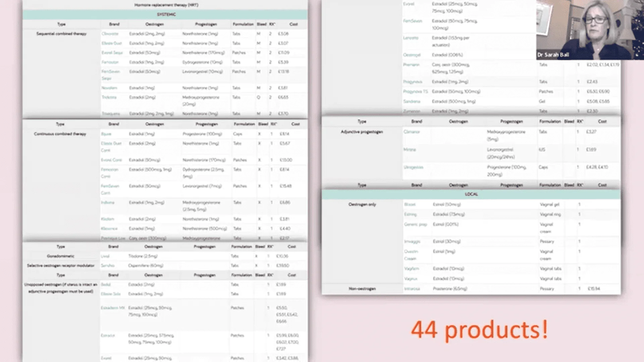Open the Oestrogel brand link
644x362 pixels.
pyautogui.click(x=412, y=55)
